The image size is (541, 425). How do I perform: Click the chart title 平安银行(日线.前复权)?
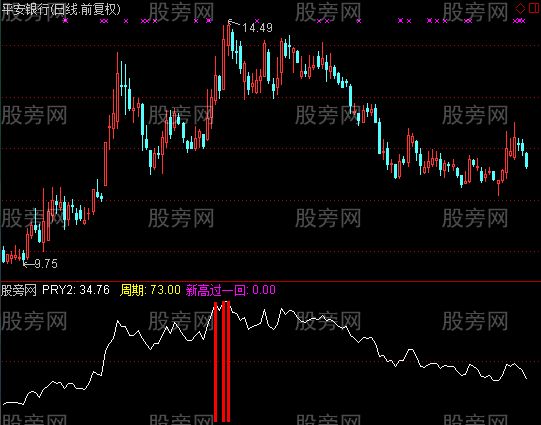(61, 9)
